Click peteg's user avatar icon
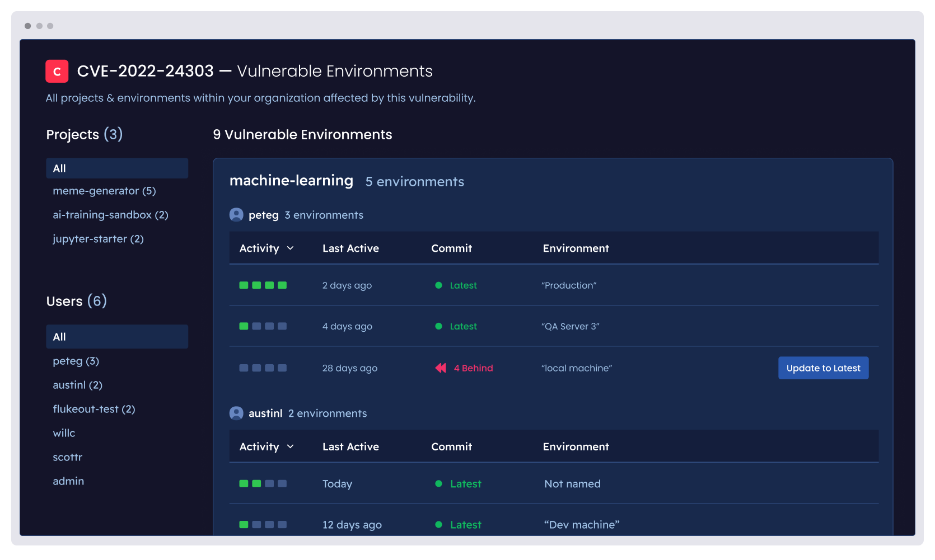935x560 pixels. tap(236, 214)
